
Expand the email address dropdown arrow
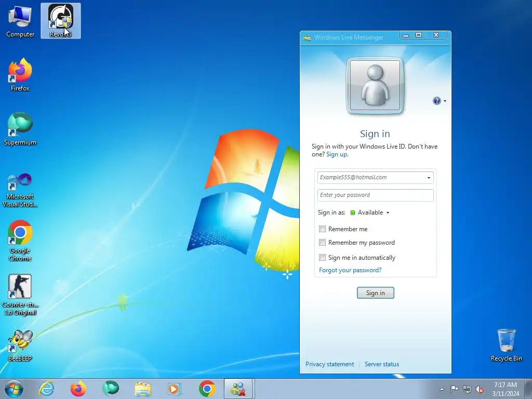click(429, 178)
